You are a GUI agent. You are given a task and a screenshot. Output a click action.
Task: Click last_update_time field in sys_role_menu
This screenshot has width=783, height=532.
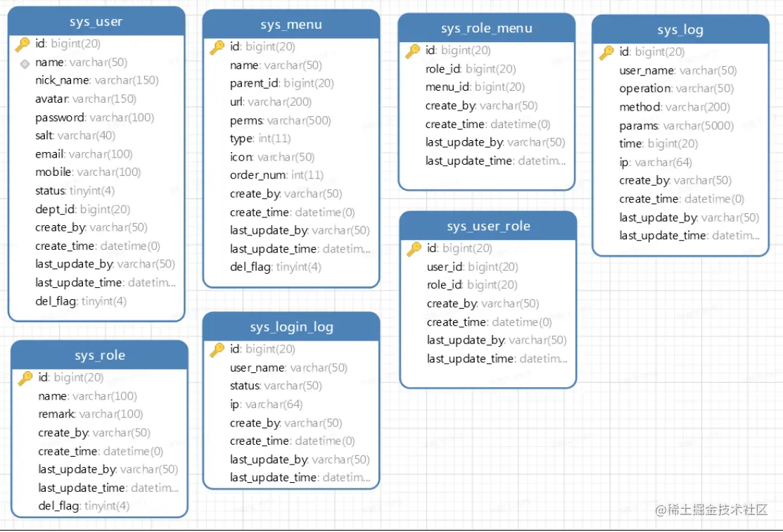click(496, 161)
